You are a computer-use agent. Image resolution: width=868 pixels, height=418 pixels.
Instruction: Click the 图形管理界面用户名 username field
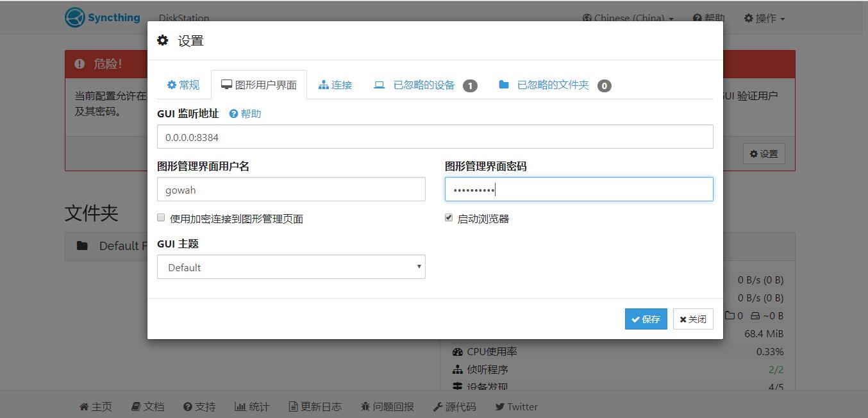[291, 189]
